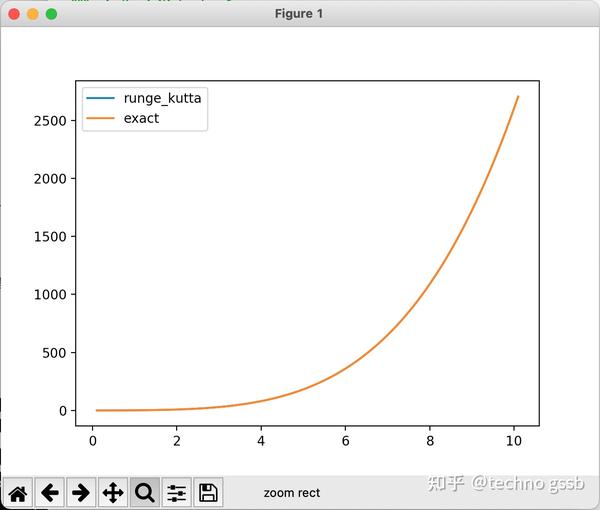This screenshot has width=600, height=510.
Task: Click the 1000 y-axis tick label
Action: coord(50,295)
